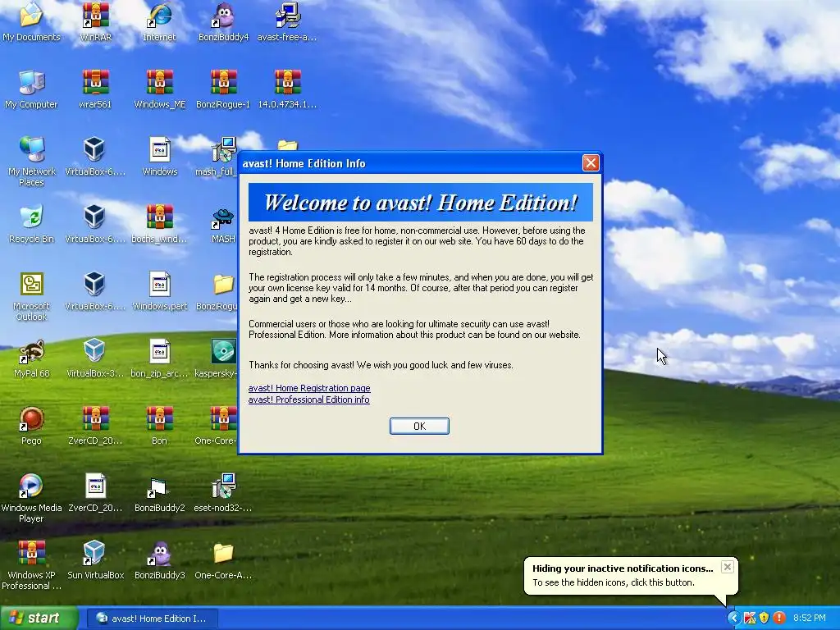Select My Computer desktop icon
This screenshot has height=630, width=840.
(31, 89)
